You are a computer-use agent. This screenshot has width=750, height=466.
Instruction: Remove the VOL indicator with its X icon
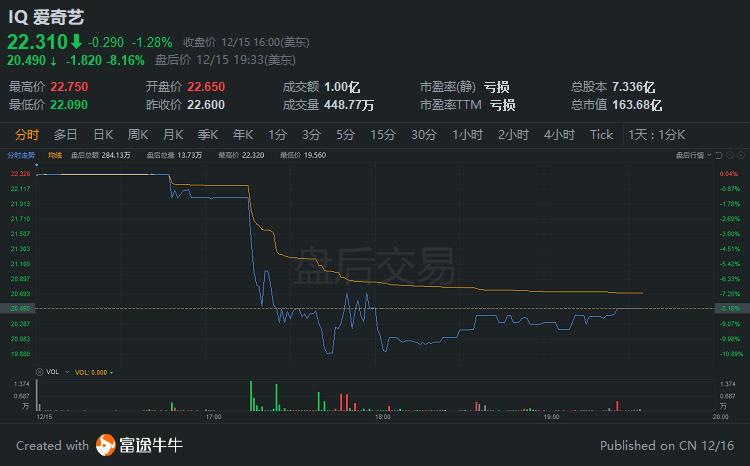pos(40,372)
